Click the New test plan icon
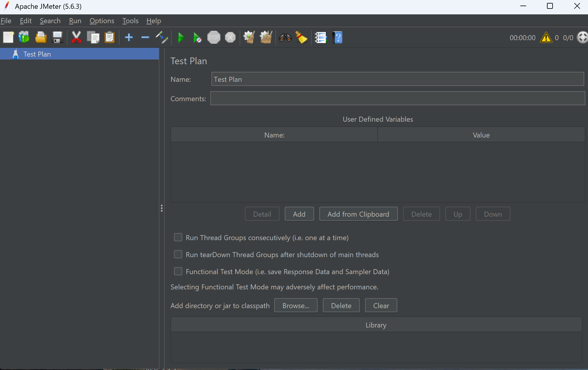This screenshot has width=588, height=370. (x=8, y=38)
